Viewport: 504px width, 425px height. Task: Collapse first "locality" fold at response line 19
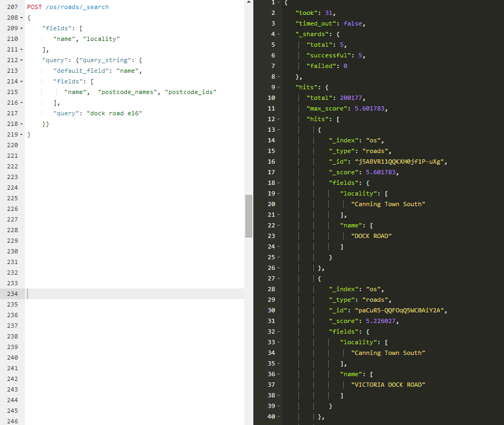(279, 193)
